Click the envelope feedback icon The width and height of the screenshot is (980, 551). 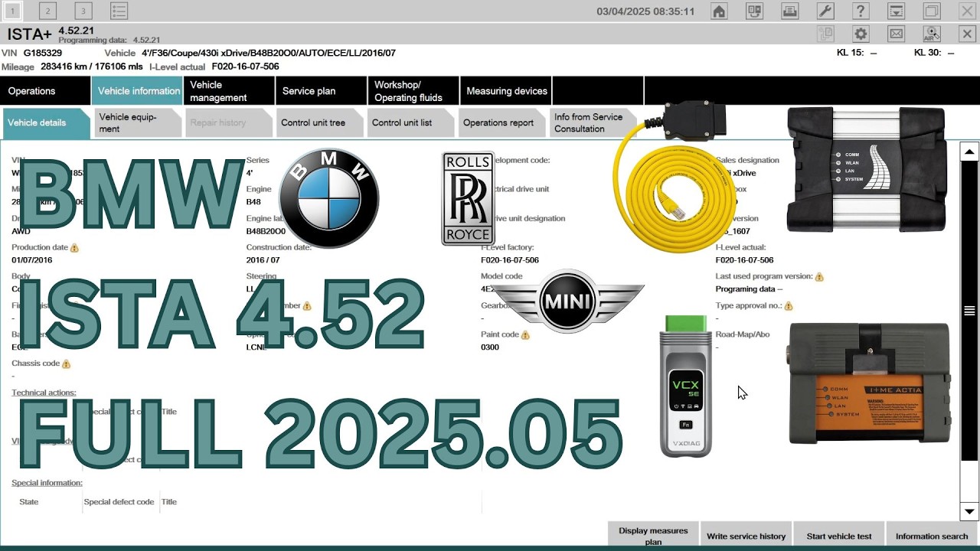[x=896, y=34]
